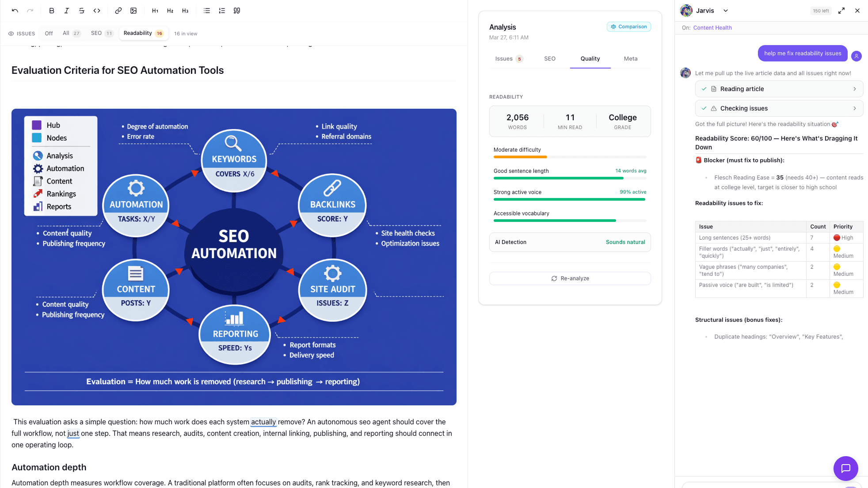
Task: Apply Heading 1 formatting
Action: (155, 10)
